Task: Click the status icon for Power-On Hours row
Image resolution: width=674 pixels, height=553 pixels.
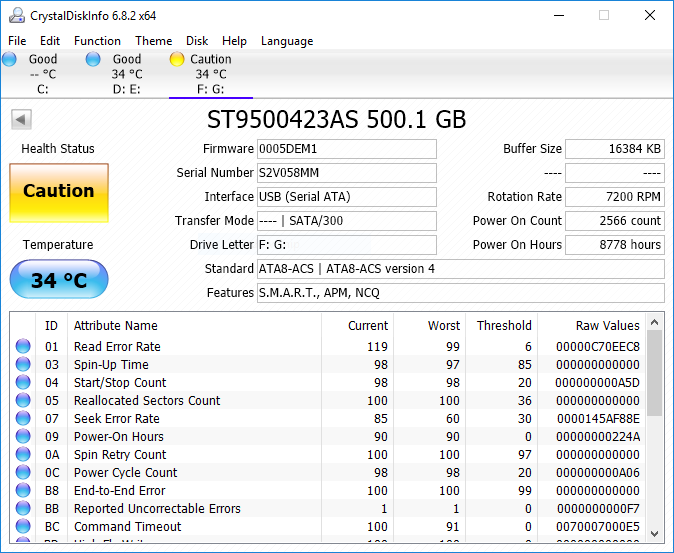Action: (23, 437)
